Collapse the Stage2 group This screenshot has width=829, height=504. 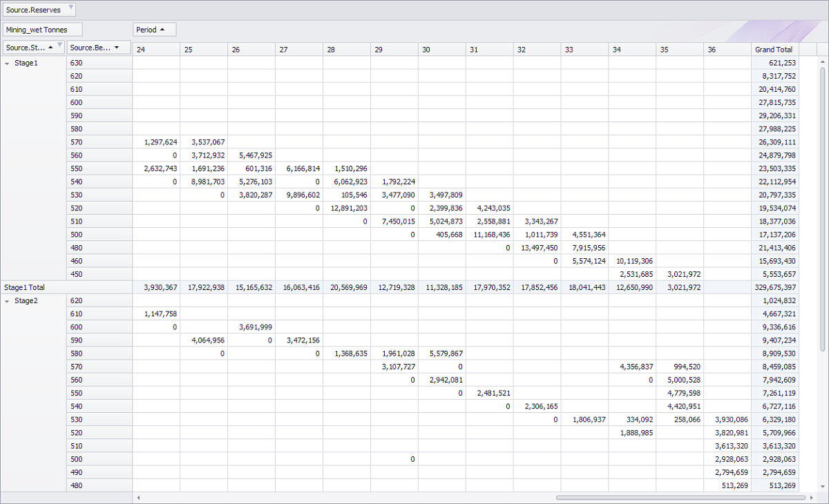8,300
